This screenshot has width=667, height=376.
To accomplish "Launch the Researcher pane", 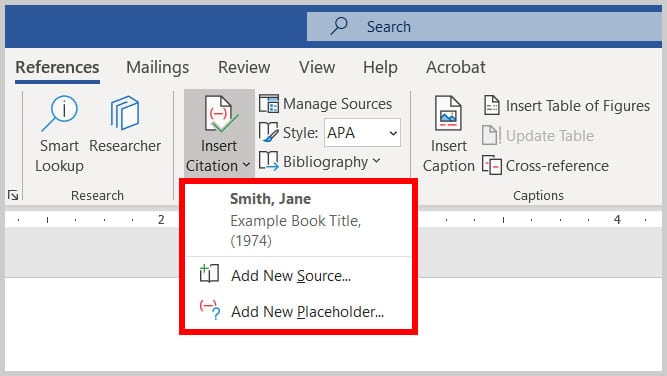I will point(125,124).
